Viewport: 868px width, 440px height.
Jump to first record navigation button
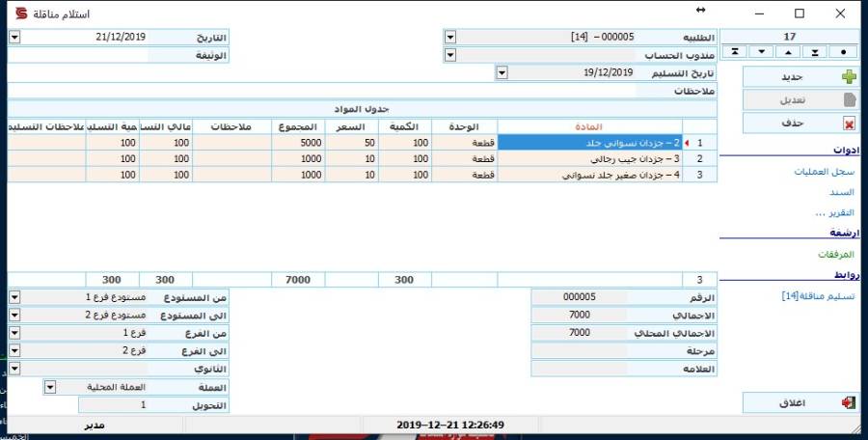735,51
